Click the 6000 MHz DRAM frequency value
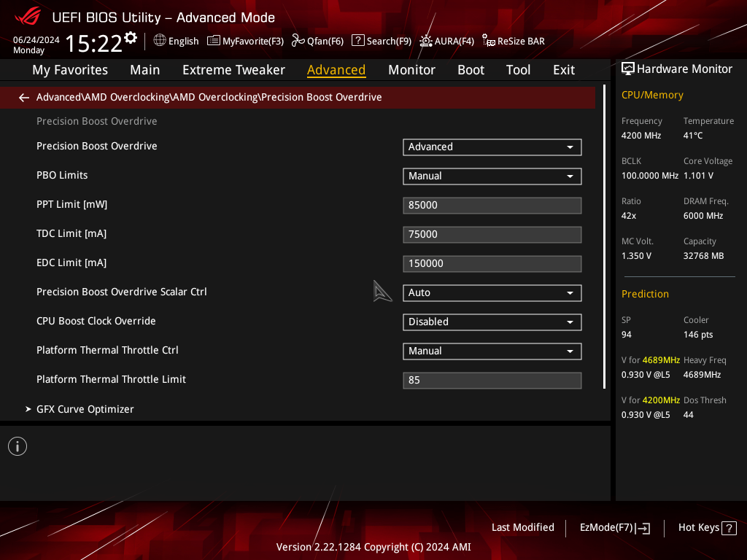 pyautogui.click(x=703, y=216)
